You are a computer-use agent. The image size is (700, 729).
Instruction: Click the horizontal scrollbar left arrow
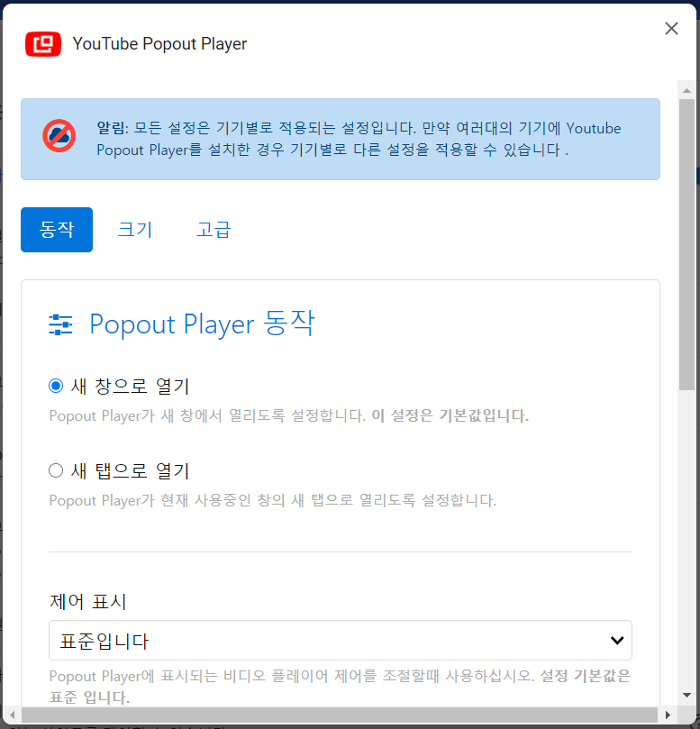click(x=12, y=715)
